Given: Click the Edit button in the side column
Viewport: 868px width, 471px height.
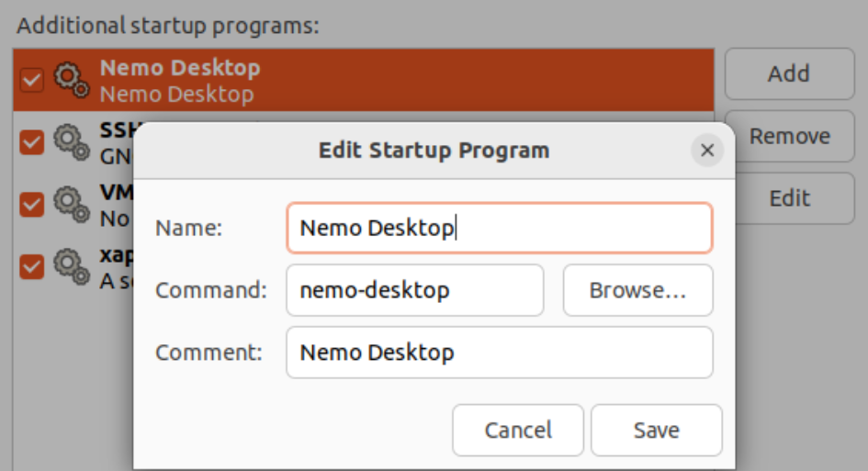Looking at the screenshot, I should (789, 198).
